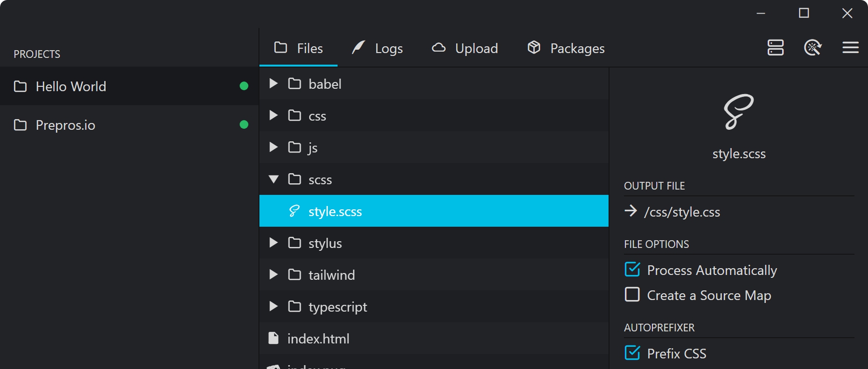Select the style.scss file name

[335, 211]
